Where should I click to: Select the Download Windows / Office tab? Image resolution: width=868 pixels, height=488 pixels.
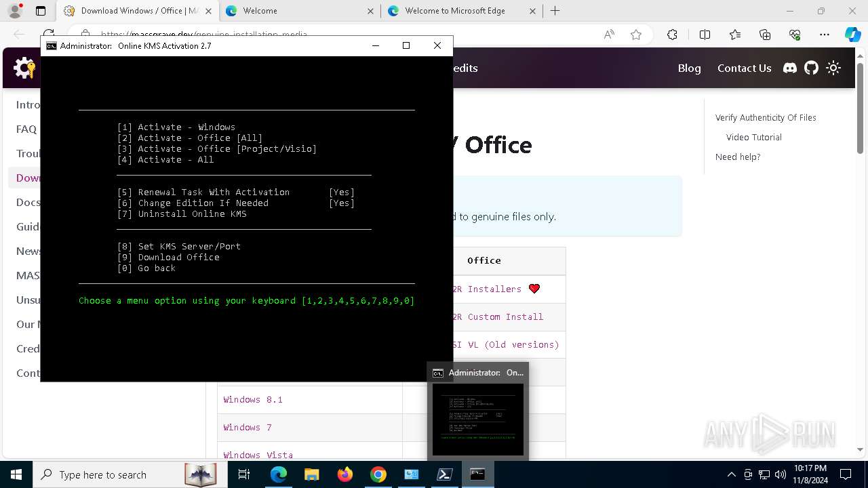(138, 11)
